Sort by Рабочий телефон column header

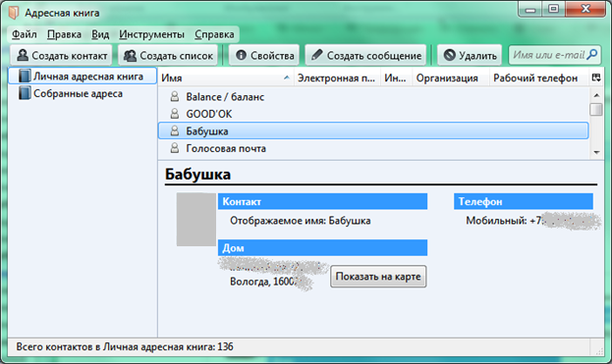click(x=538, y=78)
